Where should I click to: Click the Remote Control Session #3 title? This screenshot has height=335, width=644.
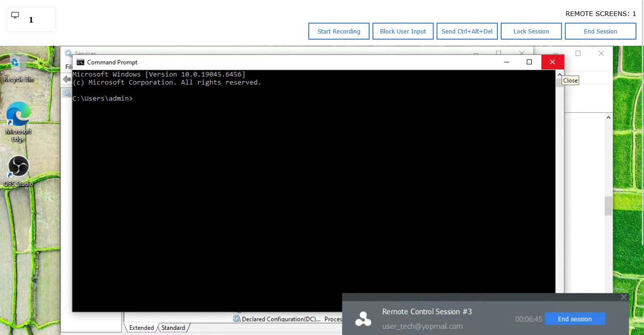[427, 311]
